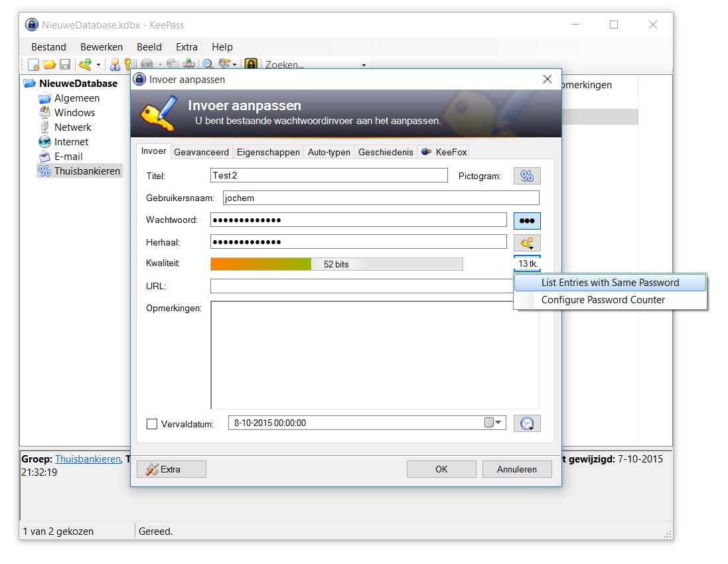
Task: Click the Opmerkingen notes text area
Action: coord(375,355)
